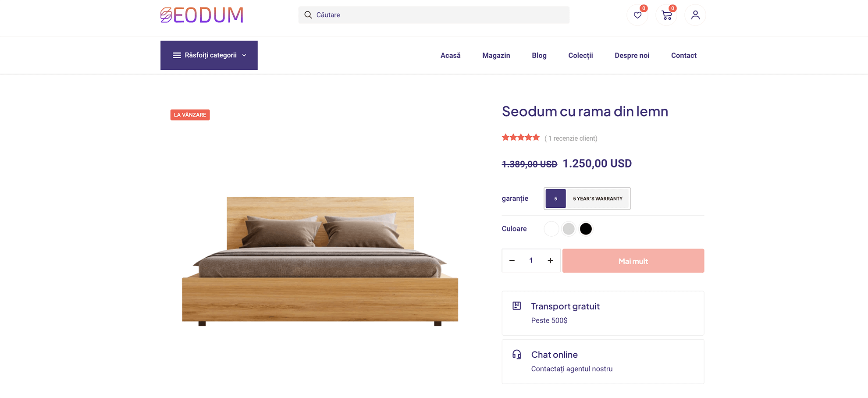The height and width of the screenshot is (398, 868).
Task: Decrease quantity with minus button
Action: tap(512, 261)
